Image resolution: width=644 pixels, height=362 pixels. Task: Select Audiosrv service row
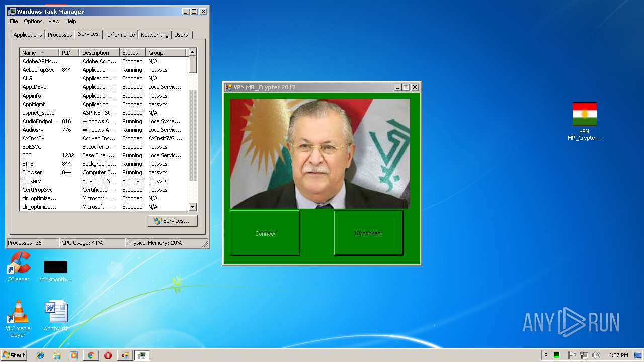104,130
